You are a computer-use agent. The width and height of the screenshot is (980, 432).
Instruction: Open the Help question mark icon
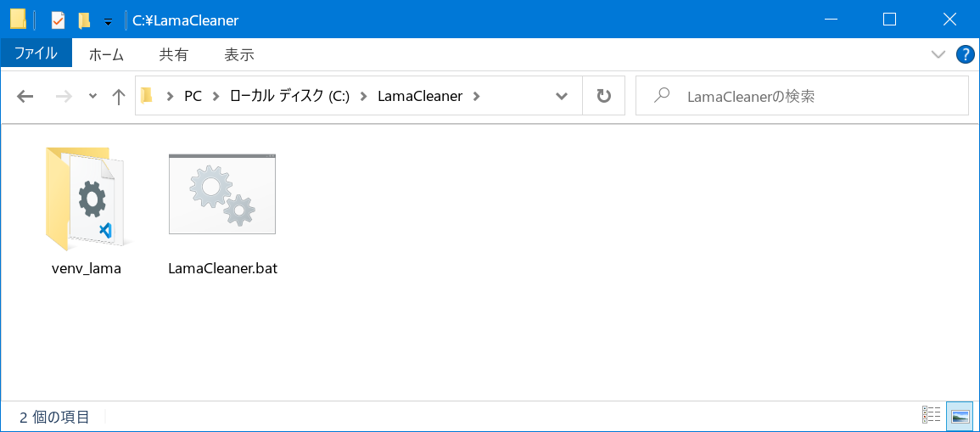966,54
